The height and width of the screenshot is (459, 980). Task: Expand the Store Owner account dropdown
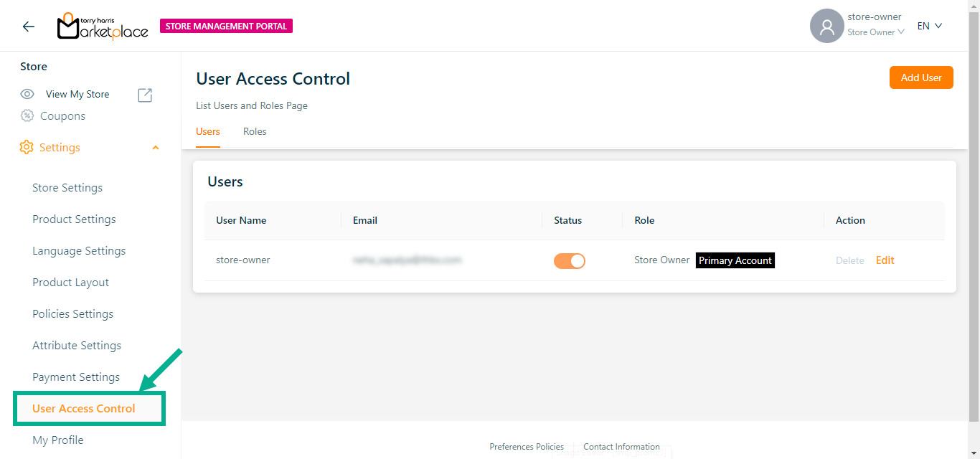point(875,32)
